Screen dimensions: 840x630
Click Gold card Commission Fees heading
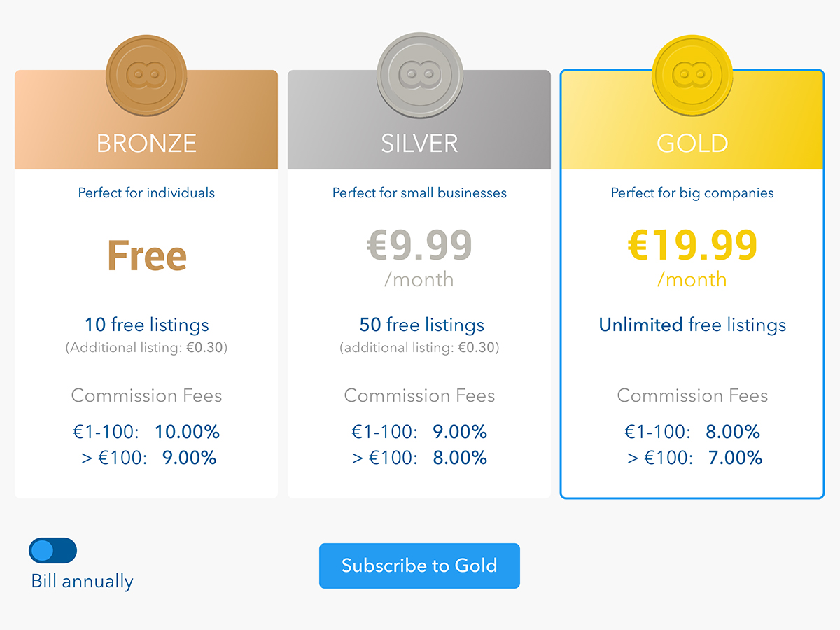[x=692, y=395]
